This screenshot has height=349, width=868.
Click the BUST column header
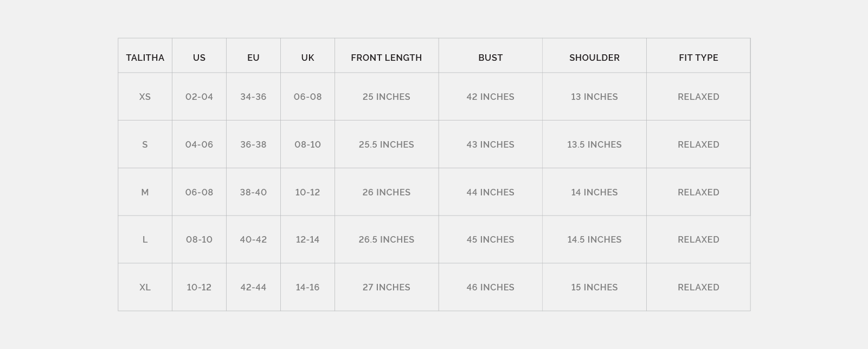(x=490, y=58)
